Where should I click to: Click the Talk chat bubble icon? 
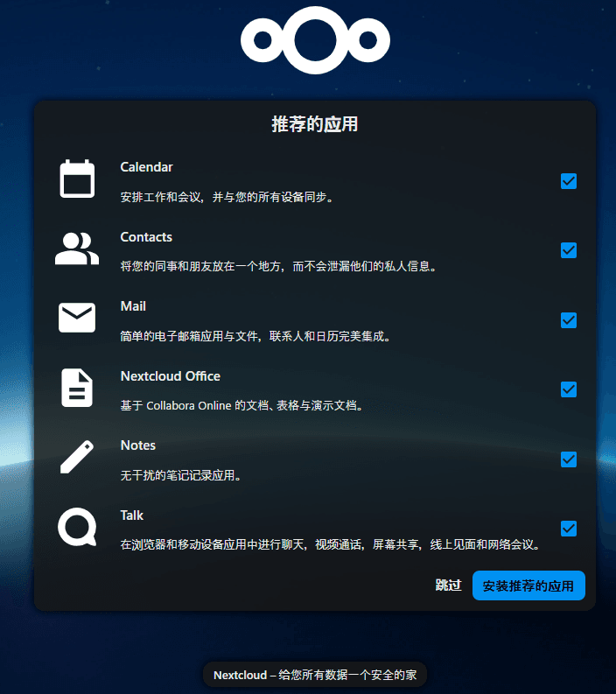coord(77,528)
